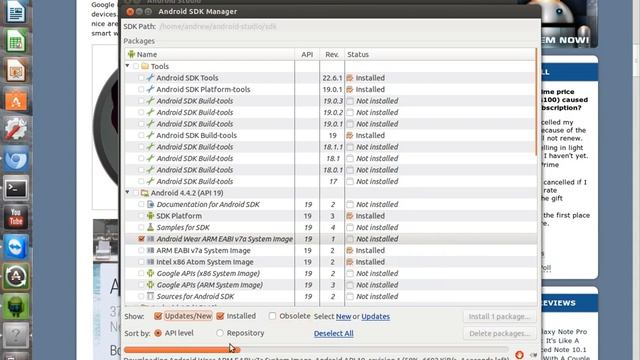Select the API level sort option
The image size is (640, 360).
pyautogui.click(x=158, y=333)
